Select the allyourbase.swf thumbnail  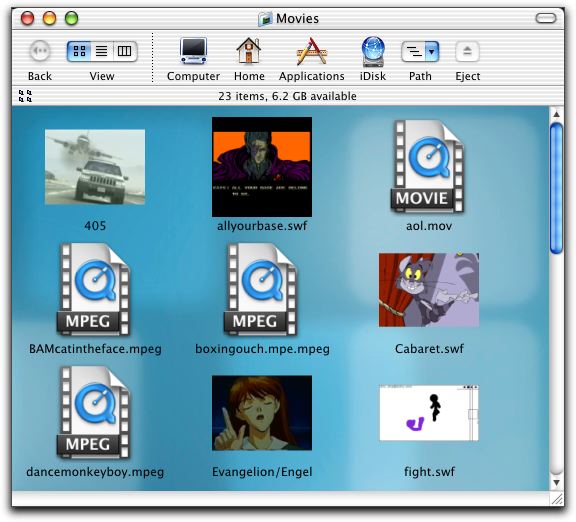click(x=262, y=167)
